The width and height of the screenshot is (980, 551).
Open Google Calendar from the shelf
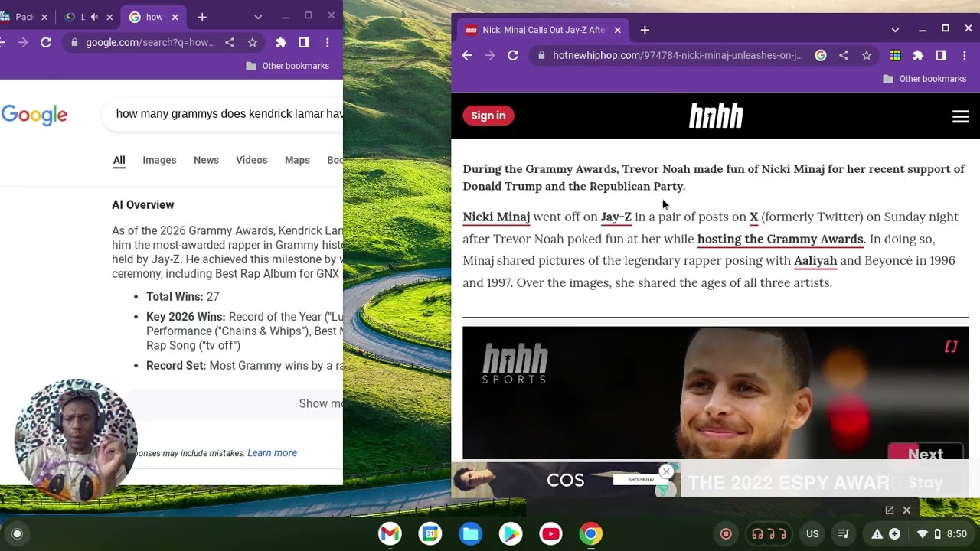pos(430,533)
